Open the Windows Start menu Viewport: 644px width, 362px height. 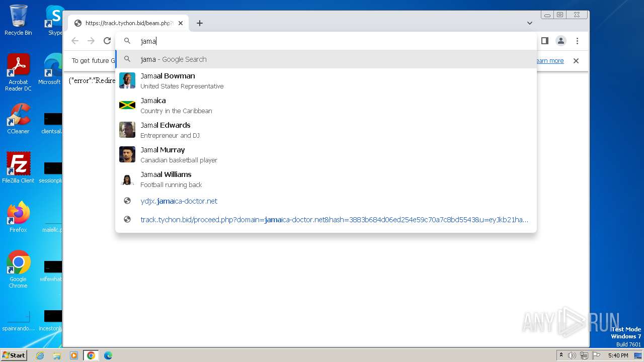click(14, 355)
